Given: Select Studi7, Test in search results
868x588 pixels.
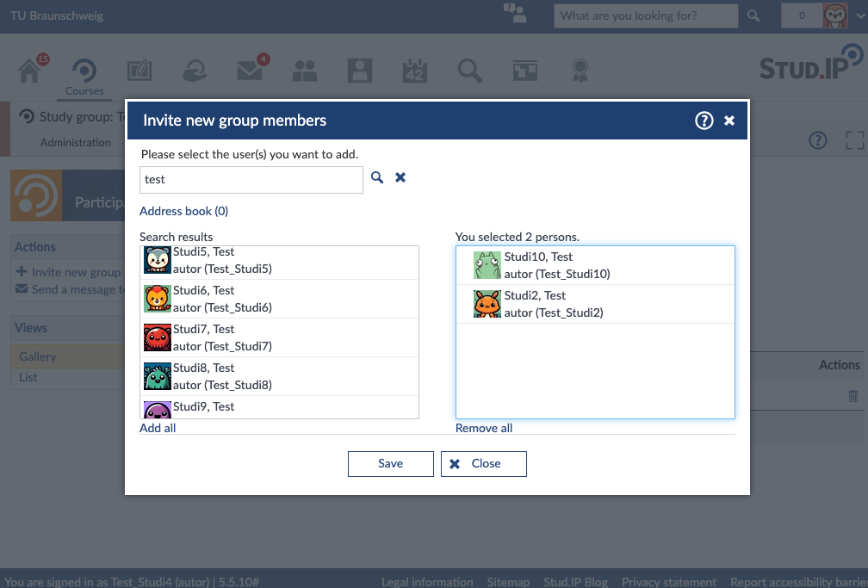Looking at the screenshot, I should (x=280, y=337).
